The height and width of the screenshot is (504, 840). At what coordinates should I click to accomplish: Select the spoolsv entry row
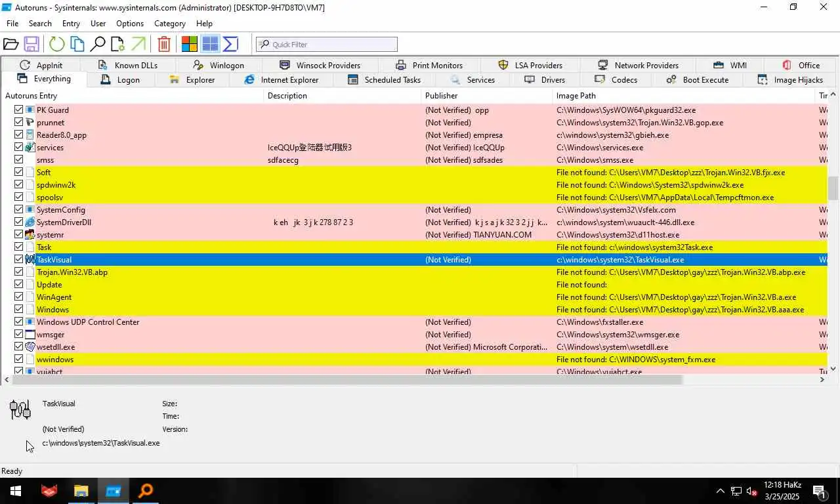[414, 197]
